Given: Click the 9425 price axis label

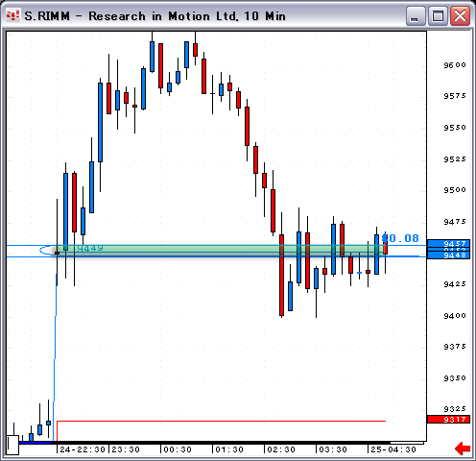Looking at the screenshot, I should pyautogui.click(x=455, y=284).
